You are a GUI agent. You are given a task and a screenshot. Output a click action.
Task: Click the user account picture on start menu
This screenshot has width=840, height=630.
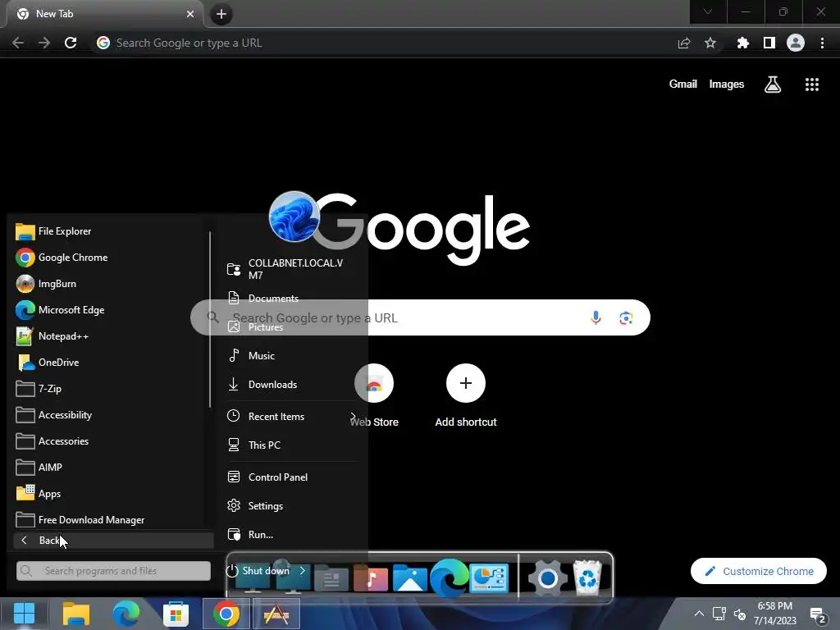coord(294,217)
